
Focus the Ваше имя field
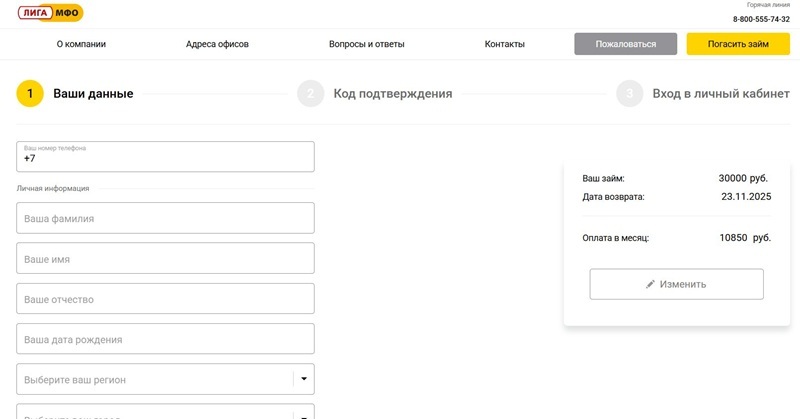[165, 258]
